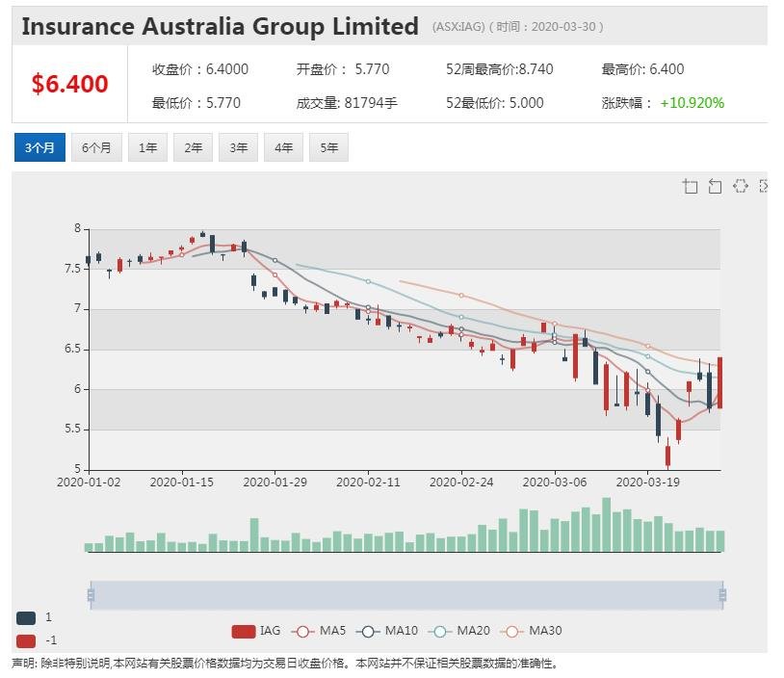
Task: Click the 6.5 y-axis price label
Action: tap(72, 349)
